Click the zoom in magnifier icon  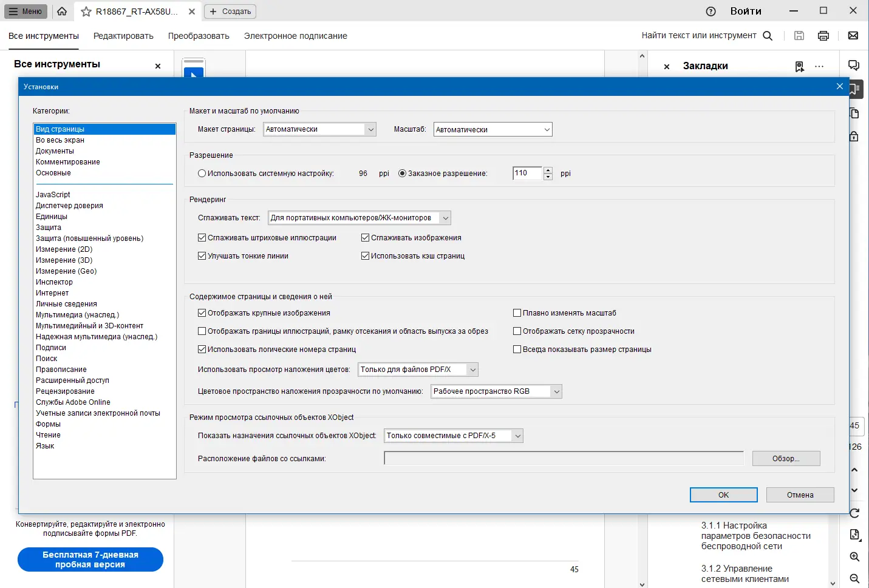click(854, 556)
